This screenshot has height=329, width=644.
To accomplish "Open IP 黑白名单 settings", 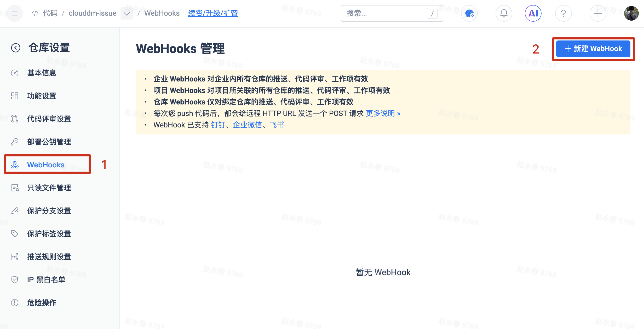I will tap(46, 280).
